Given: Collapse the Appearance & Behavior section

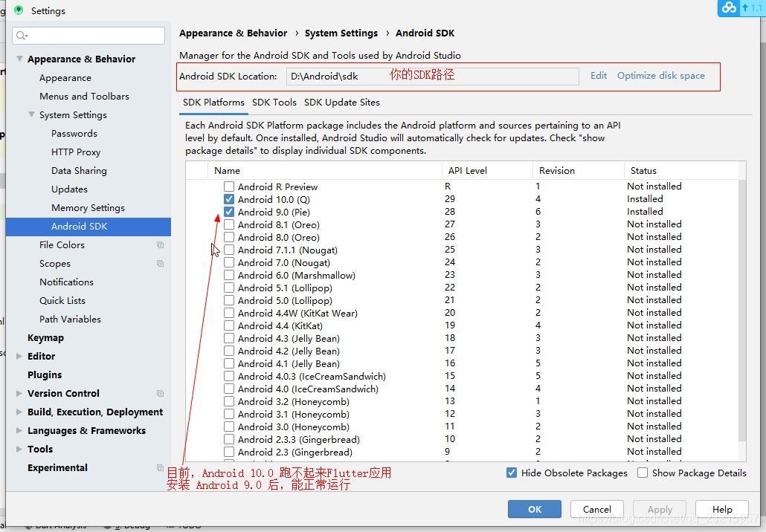Looking at the screenshot, I should click(19, 59).
